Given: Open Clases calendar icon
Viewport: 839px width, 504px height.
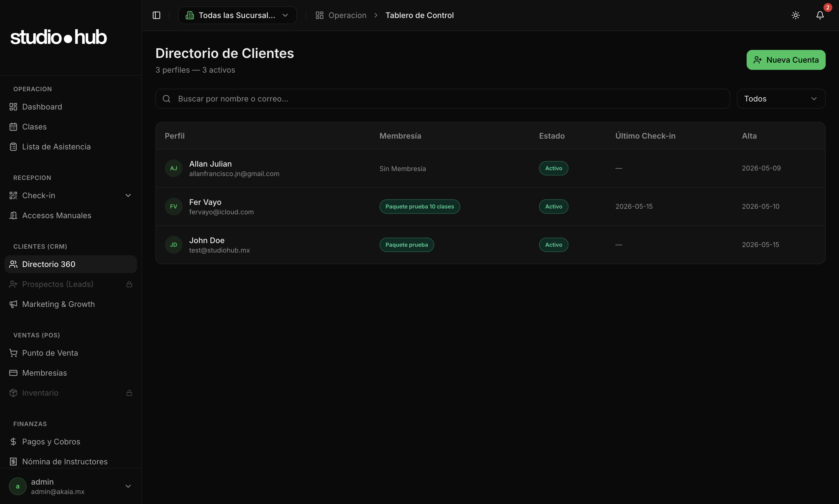Looking at the screenshot, I should 13,127.
